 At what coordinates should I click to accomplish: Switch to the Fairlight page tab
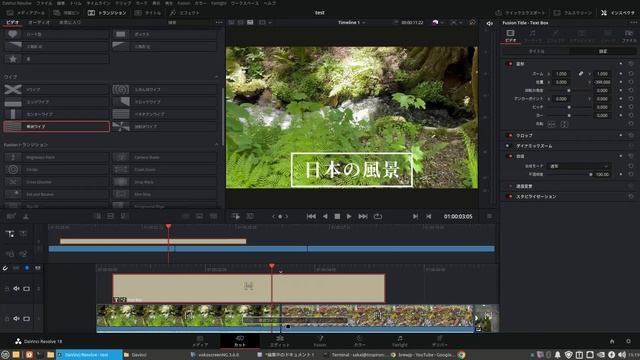point(400,341)
